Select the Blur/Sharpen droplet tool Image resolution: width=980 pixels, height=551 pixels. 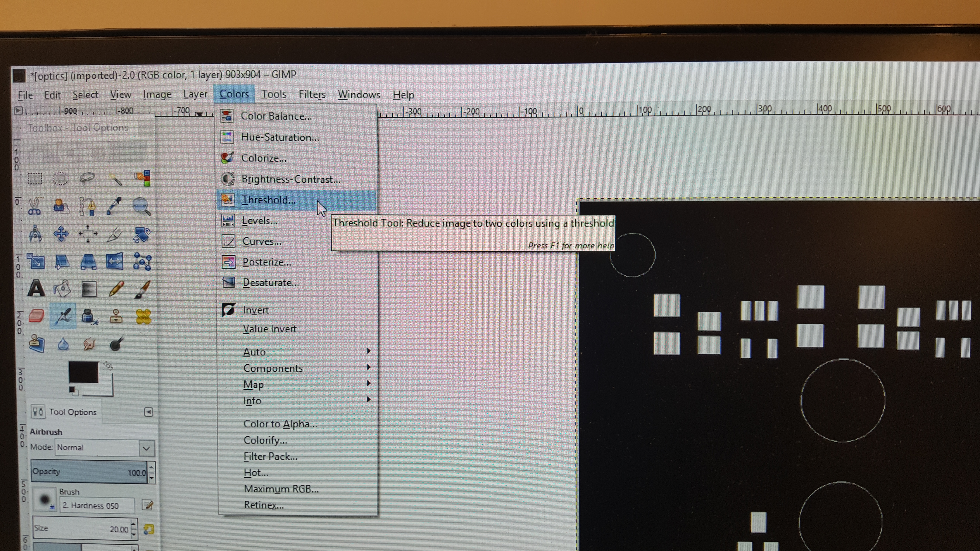[63, 344]
